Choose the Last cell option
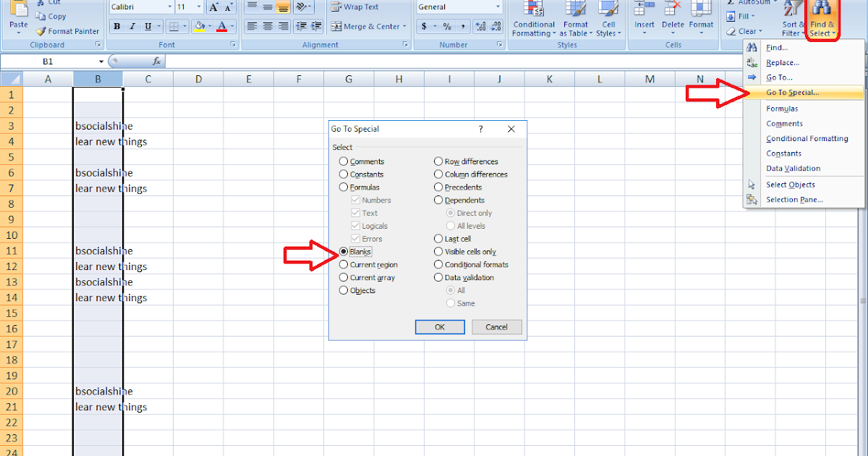 pos(437,238)
